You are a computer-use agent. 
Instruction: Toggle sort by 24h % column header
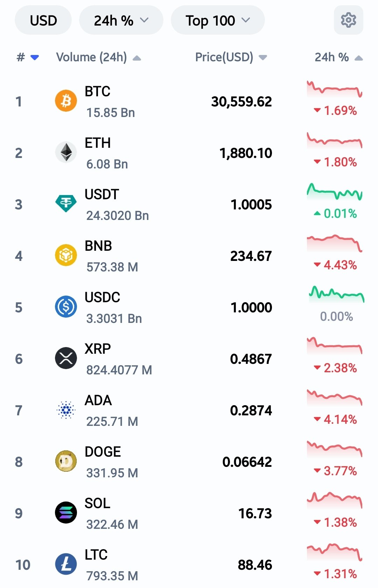point(338,57)
